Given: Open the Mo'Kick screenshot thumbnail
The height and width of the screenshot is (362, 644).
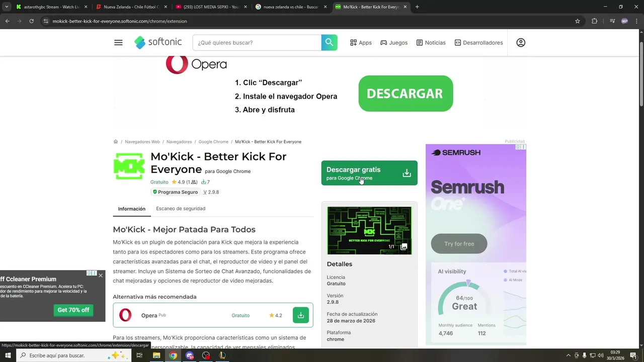Looking at the screenshot, I should click(369, 230).
